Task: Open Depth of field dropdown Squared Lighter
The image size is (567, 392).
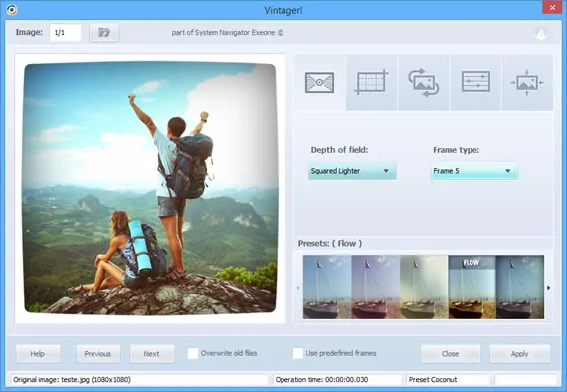Action: pyautogui.click(x=352, y=171)
